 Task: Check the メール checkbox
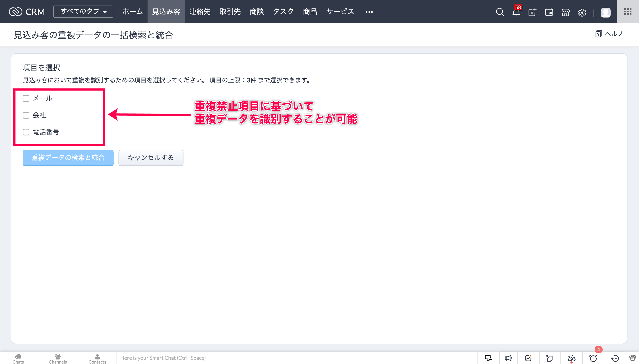(x=26, y=98)
